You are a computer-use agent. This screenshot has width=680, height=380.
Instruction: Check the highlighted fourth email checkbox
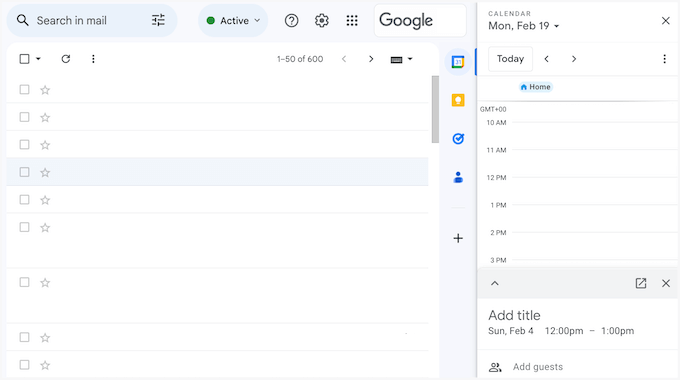pyautogui.click(x=24, y=172)
